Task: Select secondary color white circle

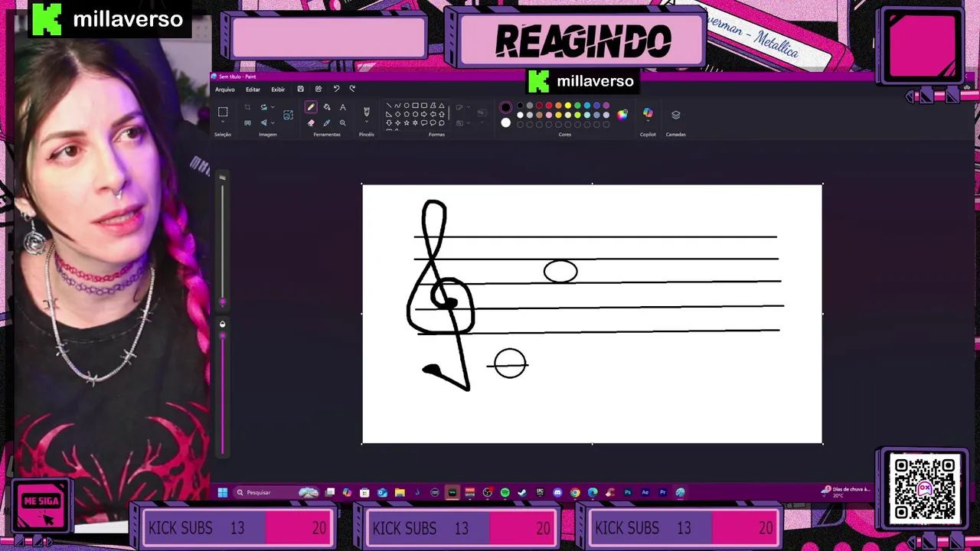Action: click(505, 122)
